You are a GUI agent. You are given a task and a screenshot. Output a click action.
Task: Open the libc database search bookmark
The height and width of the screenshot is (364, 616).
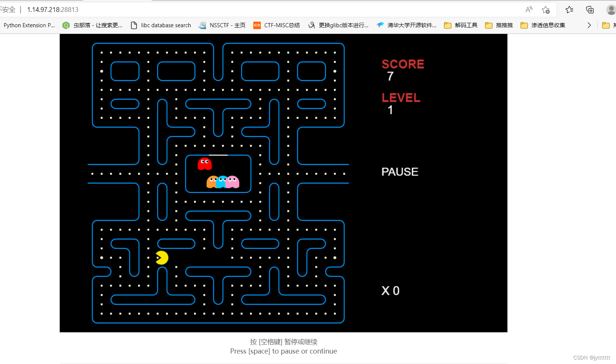click(x=161, y=25)
